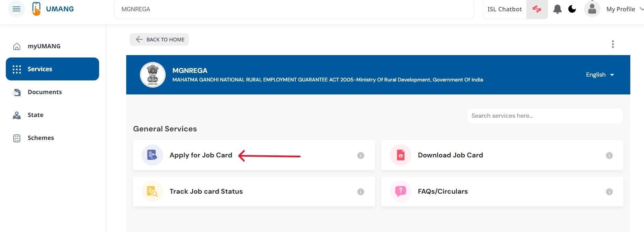The image size is (644, 232).
Task: Open FAQs/Circulars service
Action: pyautogui.click(x=502, y=191)
